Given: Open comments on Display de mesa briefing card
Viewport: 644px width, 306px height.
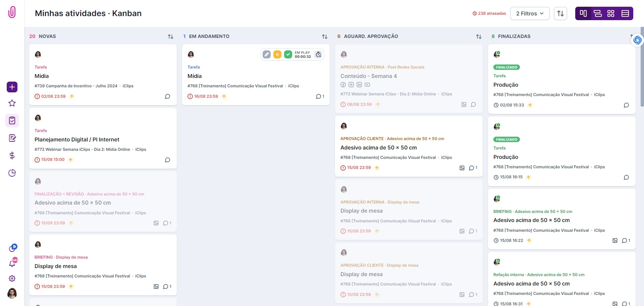Looking at the screenshot, I should (167, 287).
